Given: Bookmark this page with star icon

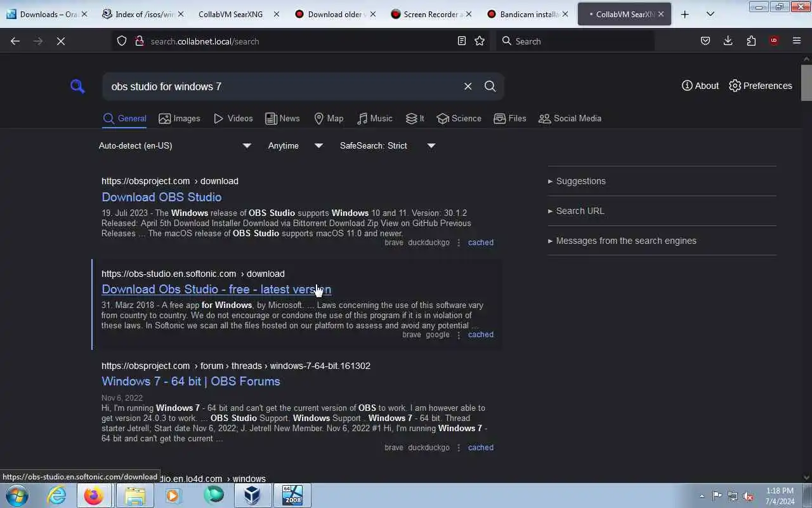Looking at the screenshot, I should [480, 41].
